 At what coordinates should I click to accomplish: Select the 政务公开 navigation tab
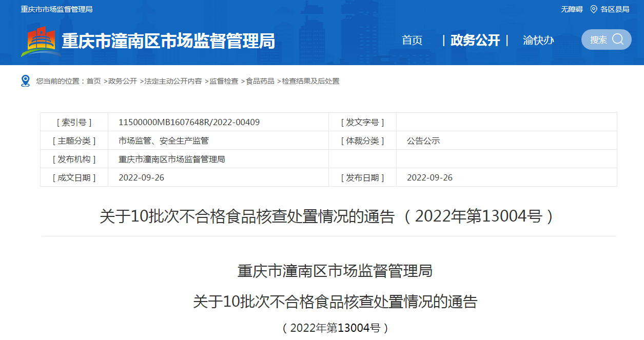pos(475,41)
